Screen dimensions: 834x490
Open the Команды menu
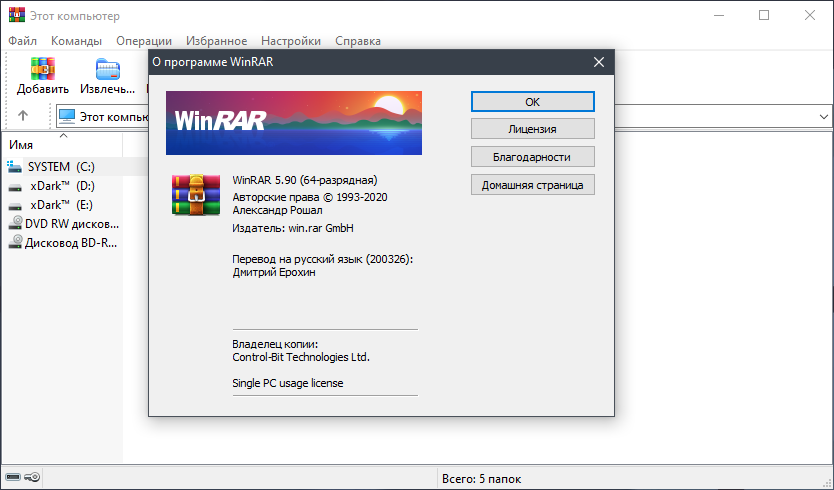tap(76, 41)
